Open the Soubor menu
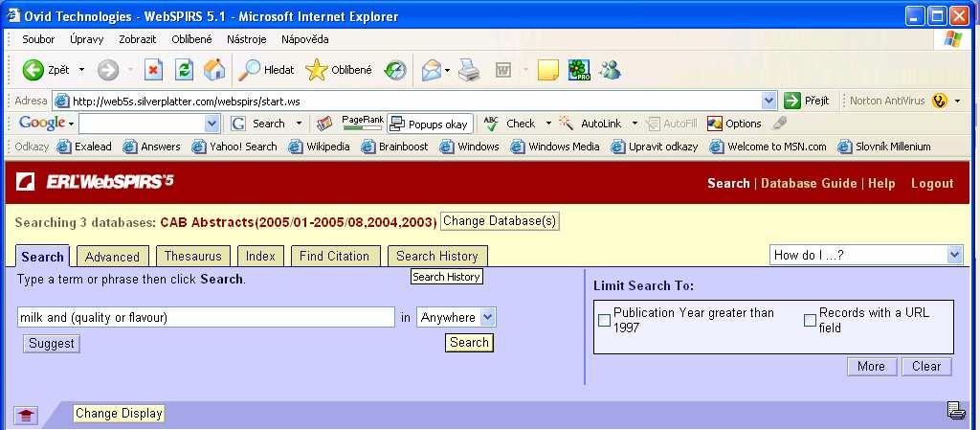The width and height of the screenshot is (980, 430). pos(38,39)
